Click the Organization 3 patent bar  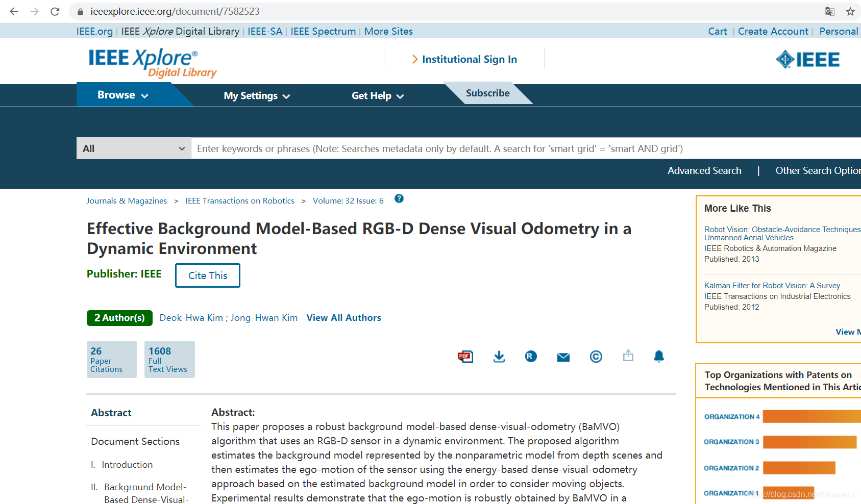[810, 442]
